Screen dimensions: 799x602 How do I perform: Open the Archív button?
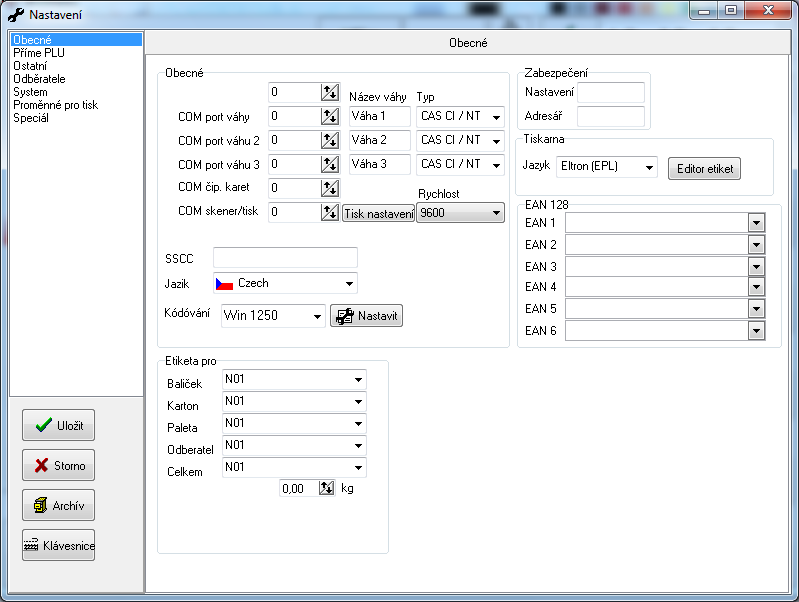point(58,505)
